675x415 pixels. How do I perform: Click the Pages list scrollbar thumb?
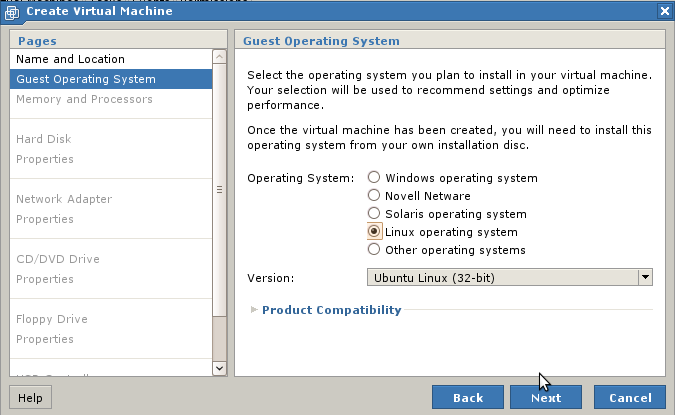point(220,190)
